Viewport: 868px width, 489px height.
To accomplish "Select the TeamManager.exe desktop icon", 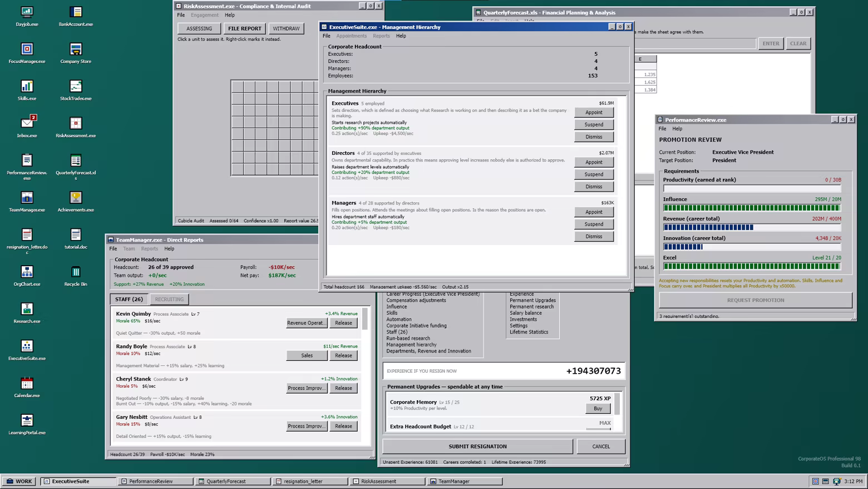I will point(27,202).
